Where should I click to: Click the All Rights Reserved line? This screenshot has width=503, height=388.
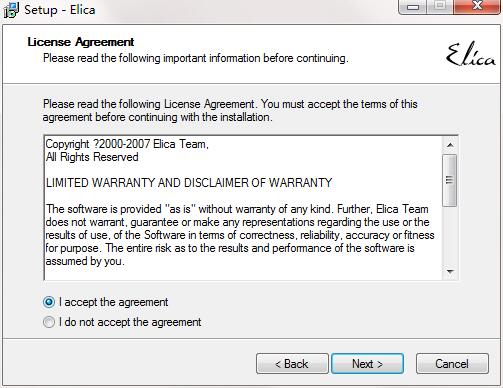[92, 157]
